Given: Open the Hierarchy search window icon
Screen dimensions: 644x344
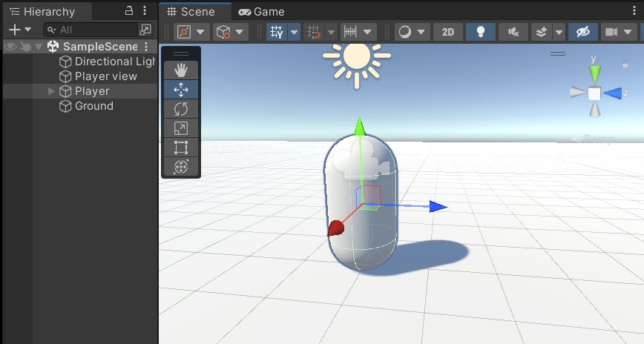Looking at the screenshot, I should tap(145, 30).
